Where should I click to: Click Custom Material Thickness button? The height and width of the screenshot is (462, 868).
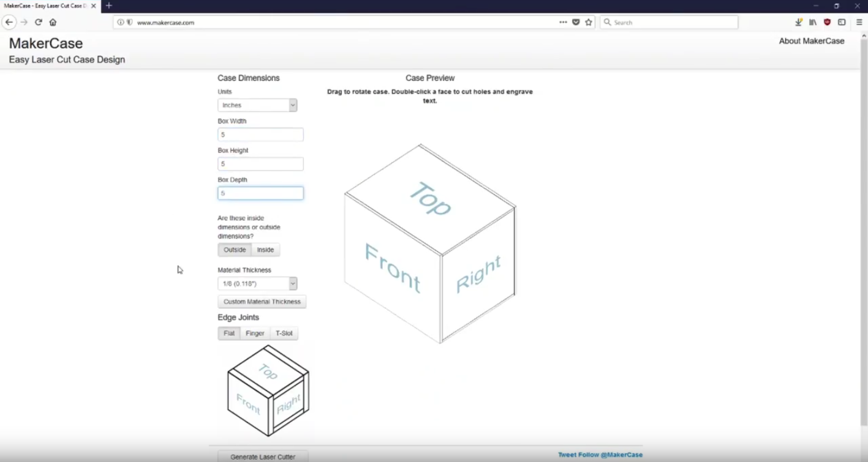point(262,302)
